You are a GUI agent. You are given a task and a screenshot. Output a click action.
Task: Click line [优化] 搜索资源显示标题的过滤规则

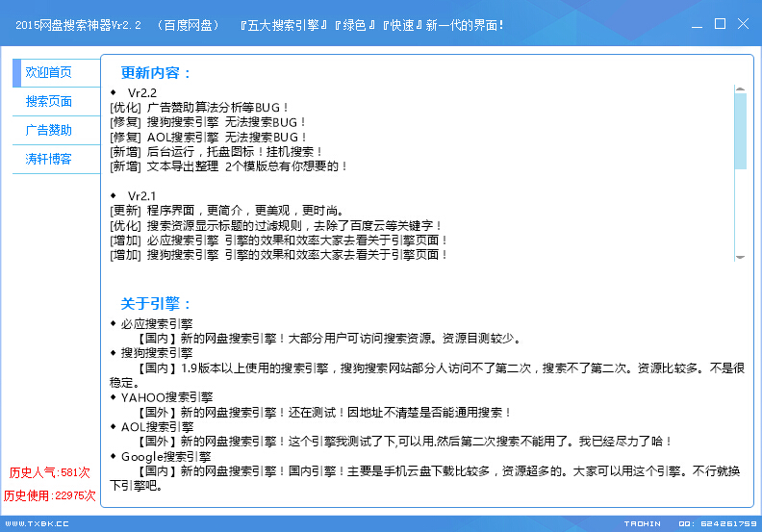pyautogui.click(x=276, y=225)
